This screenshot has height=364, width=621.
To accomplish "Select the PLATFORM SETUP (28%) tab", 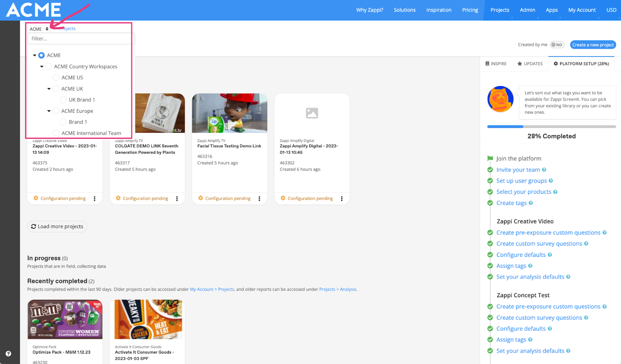I will 581,64.
